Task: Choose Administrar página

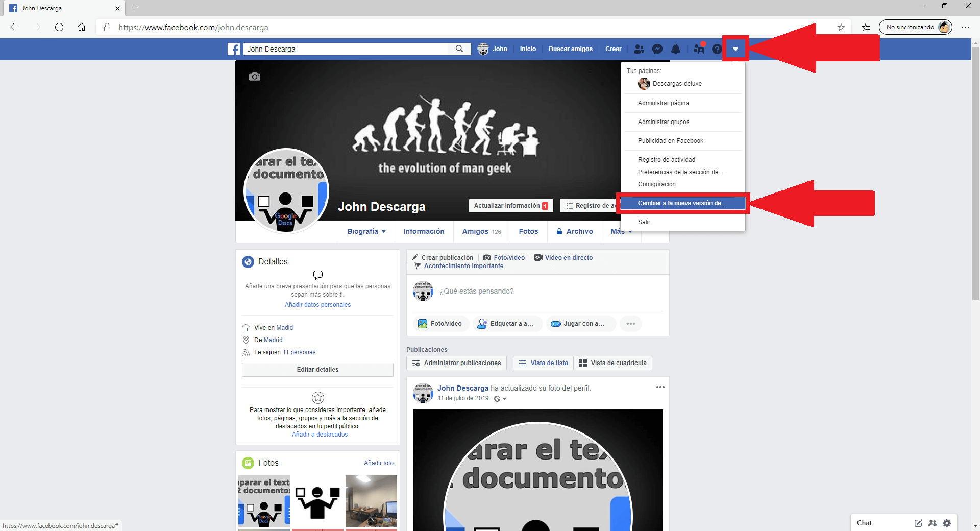Action: (683, 103)
